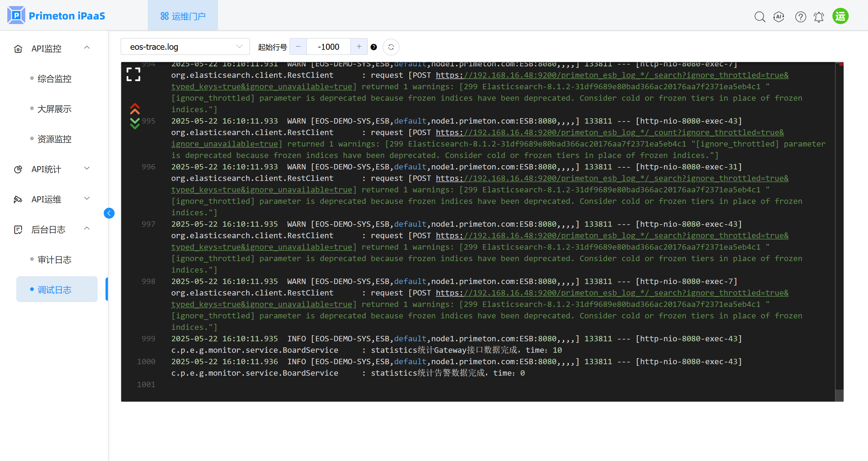Click the red scroll-to-top double arrow
Image resolution: width=868 pixels, height=461 pixels.
point(135,109)
